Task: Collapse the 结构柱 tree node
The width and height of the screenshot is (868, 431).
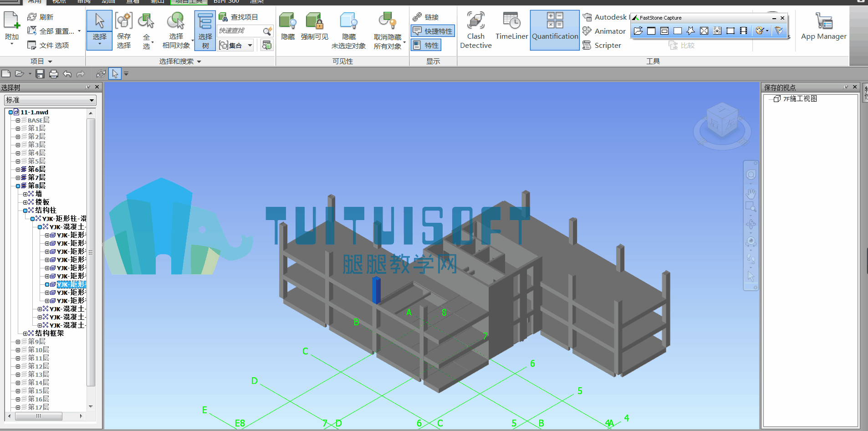Action: 25,210
